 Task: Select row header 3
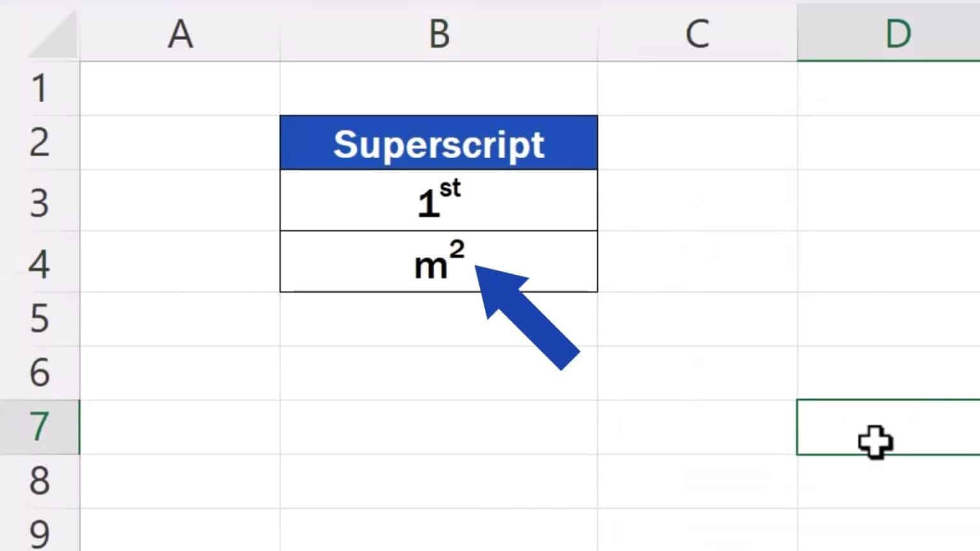click(x=40, y=201)
